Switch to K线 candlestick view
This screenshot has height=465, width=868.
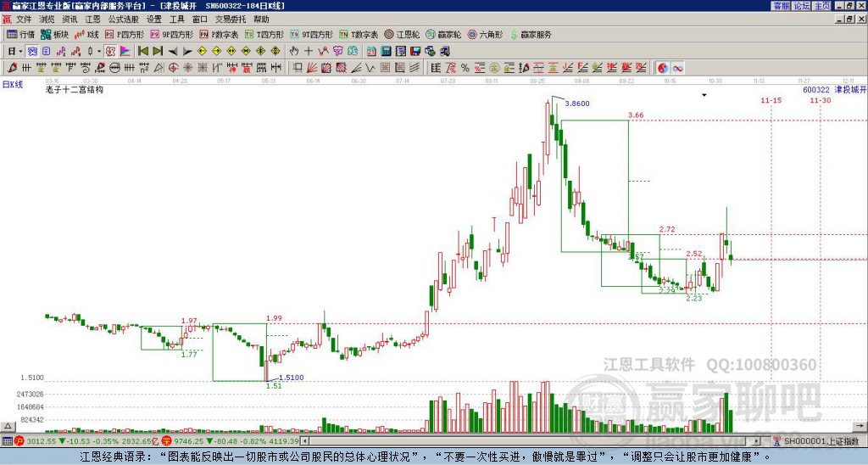pyautogui.click(x=86, y=34)
